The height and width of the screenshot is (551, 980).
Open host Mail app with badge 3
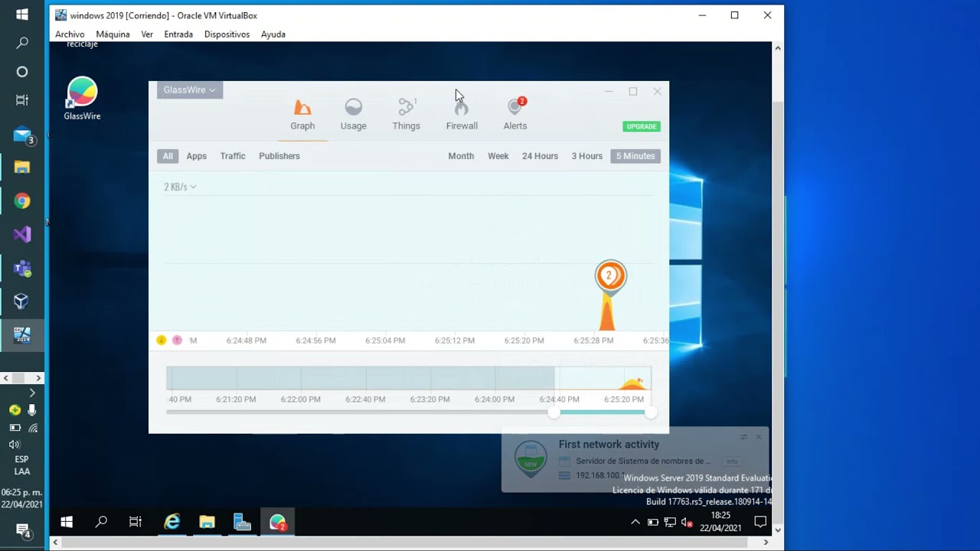(x=22, y=135)
